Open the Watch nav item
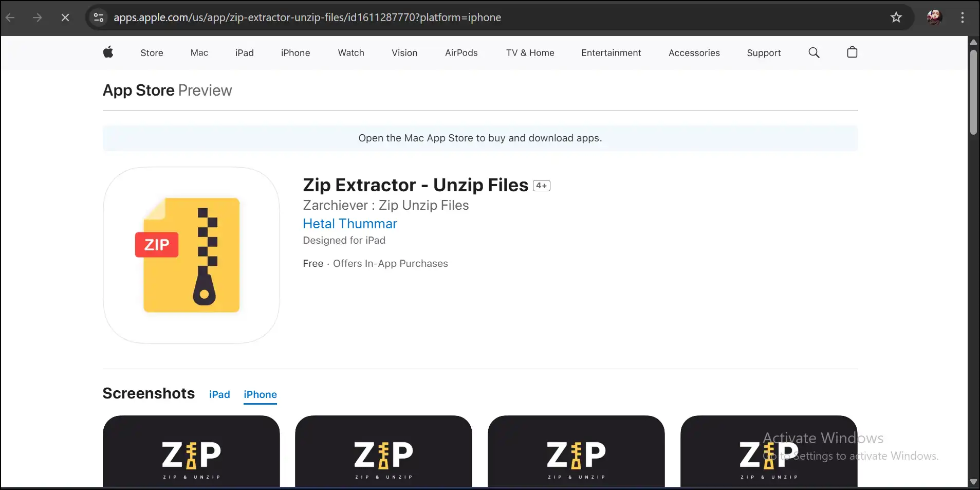Image resolution: width=980 pixels, height=490 pixels. tap(351, 52)
